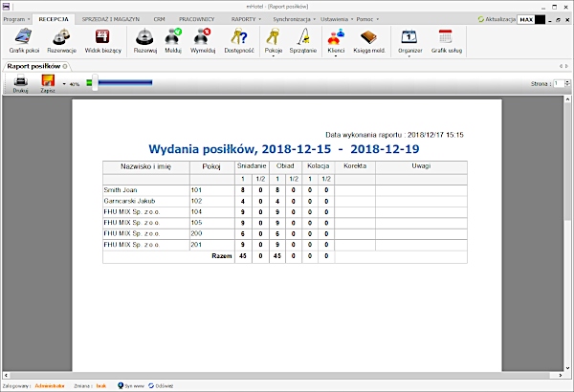
Task: Click the Wymelduj check-out icon
Action: pos(204,40)
